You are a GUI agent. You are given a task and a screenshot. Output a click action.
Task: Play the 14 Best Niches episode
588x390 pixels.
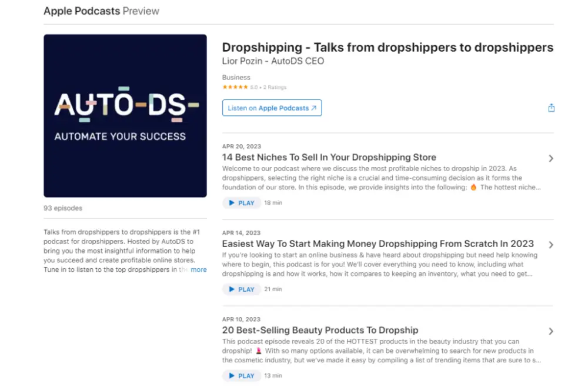(242, 203)
